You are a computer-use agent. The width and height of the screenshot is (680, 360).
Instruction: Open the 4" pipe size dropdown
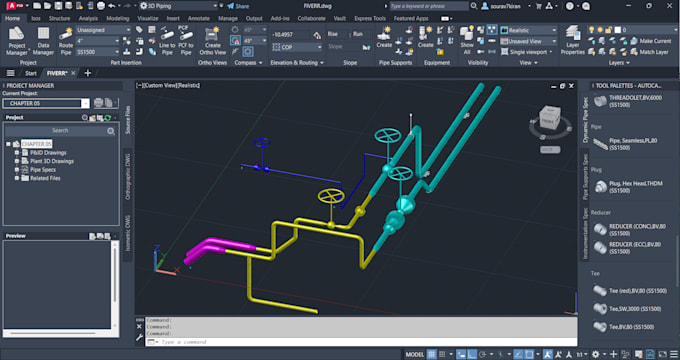[x=98, y=41]
